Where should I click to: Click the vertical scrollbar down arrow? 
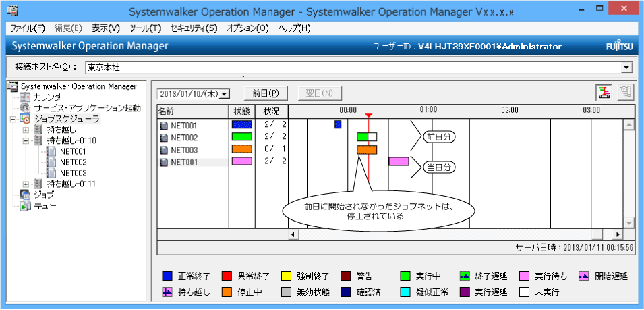[x=627, y=222]
